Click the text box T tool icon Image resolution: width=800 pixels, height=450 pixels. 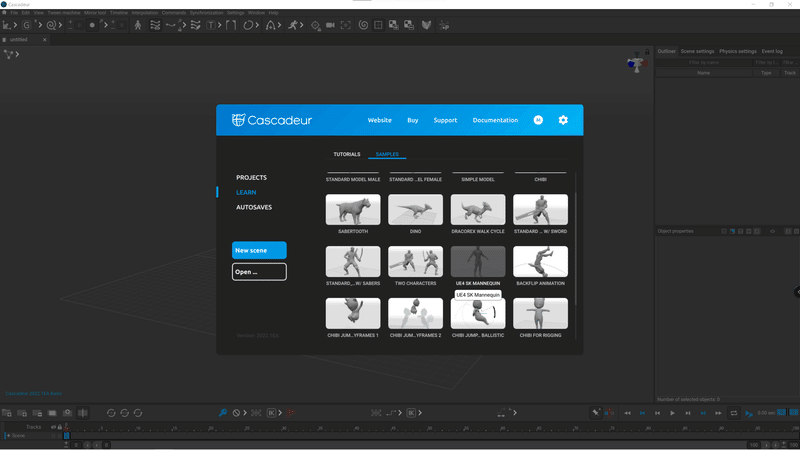pos(211,25)
